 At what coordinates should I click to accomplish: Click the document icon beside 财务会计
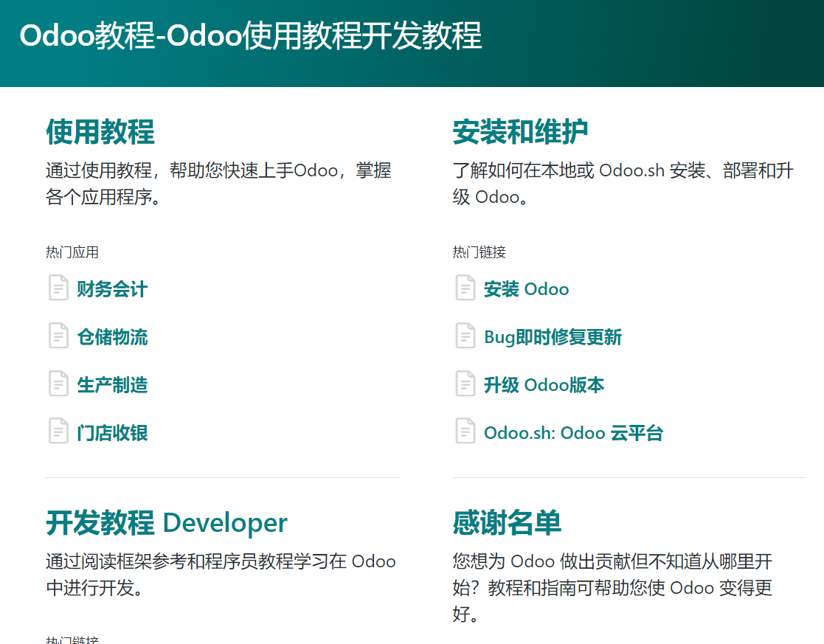(x=58, y=288)
